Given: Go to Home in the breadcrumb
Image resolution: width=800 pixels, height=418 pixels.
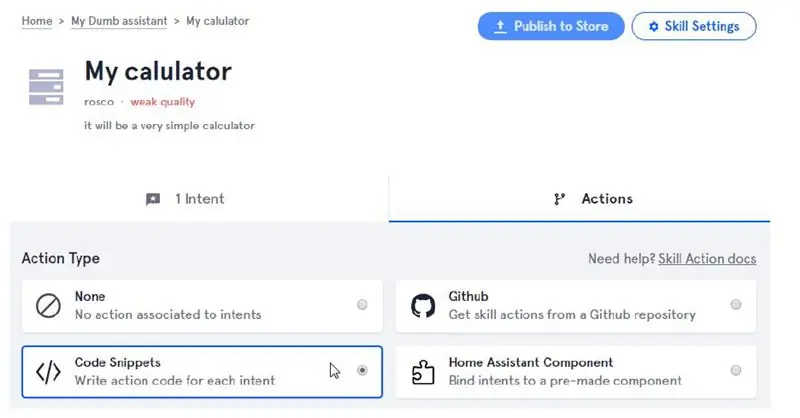Looking at the screenshot, I should coord(37,21).
